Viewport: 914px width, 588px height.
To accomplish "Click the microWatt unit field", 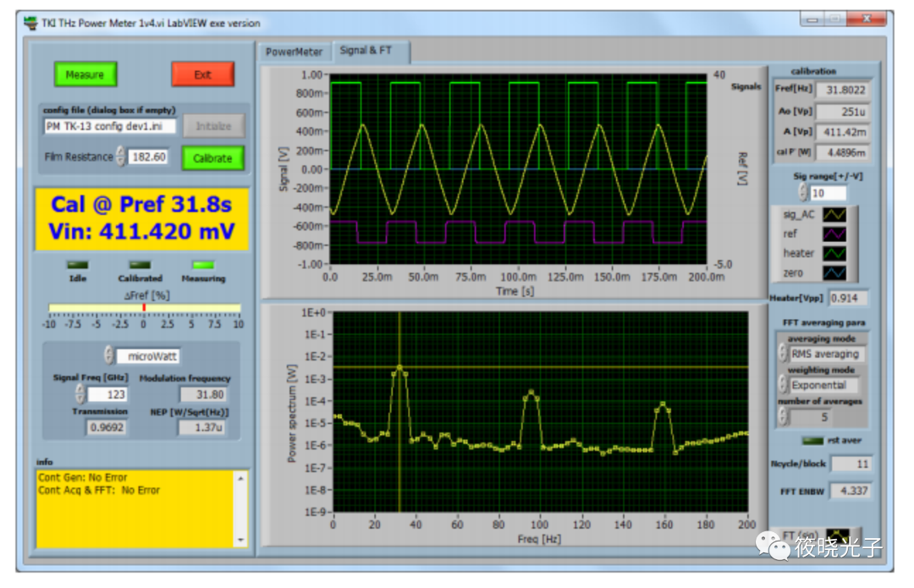I will pos(148,356).
